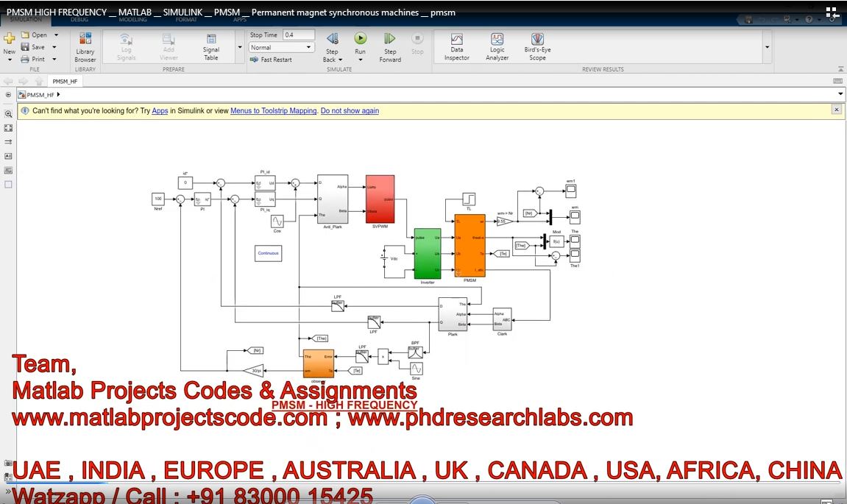Viewport: 847px width, 504px height.
Task: Select the Zoom tool in left palette
Action: coord(8,114)
